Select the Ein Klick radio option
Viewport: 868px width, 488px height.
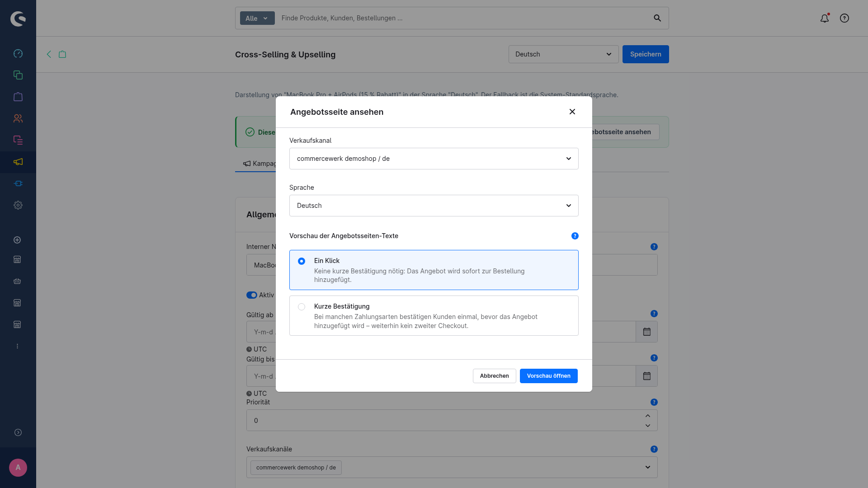[302, 261]
